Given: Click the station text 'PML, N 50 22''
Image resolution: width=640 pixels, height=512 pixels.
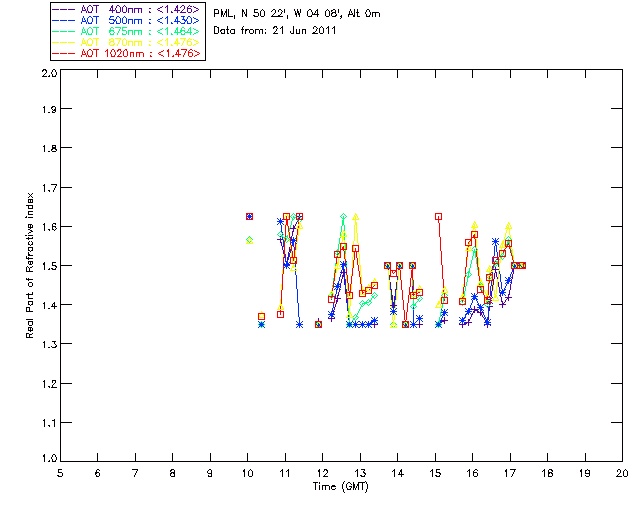Looking at the screenshot, I should (x=250, y=14).
